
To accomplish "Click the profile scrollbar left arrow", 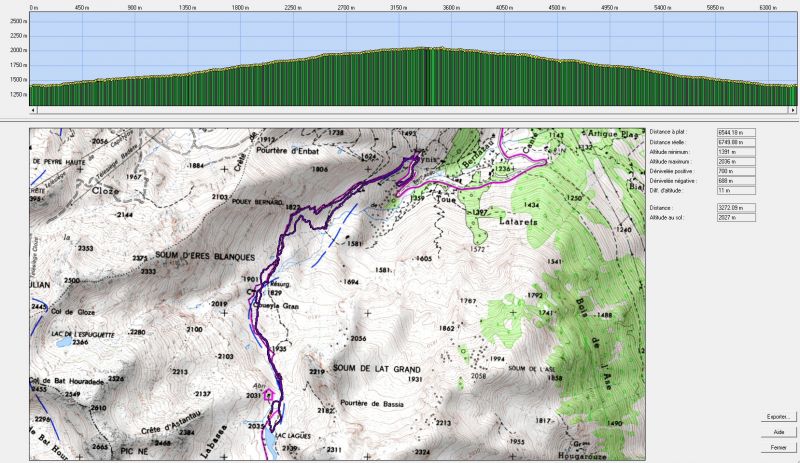I will [x=33, y=112].
